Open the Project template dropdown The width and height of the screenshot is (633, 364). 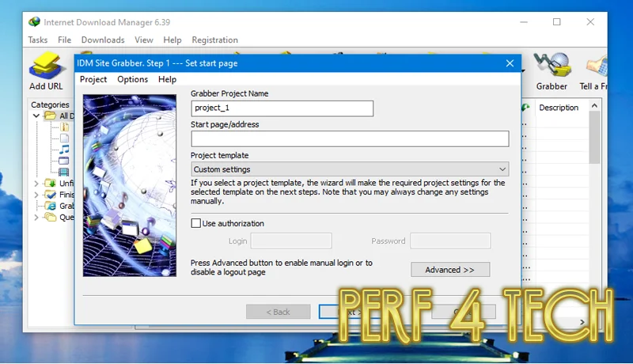click(x=350, y=169)
